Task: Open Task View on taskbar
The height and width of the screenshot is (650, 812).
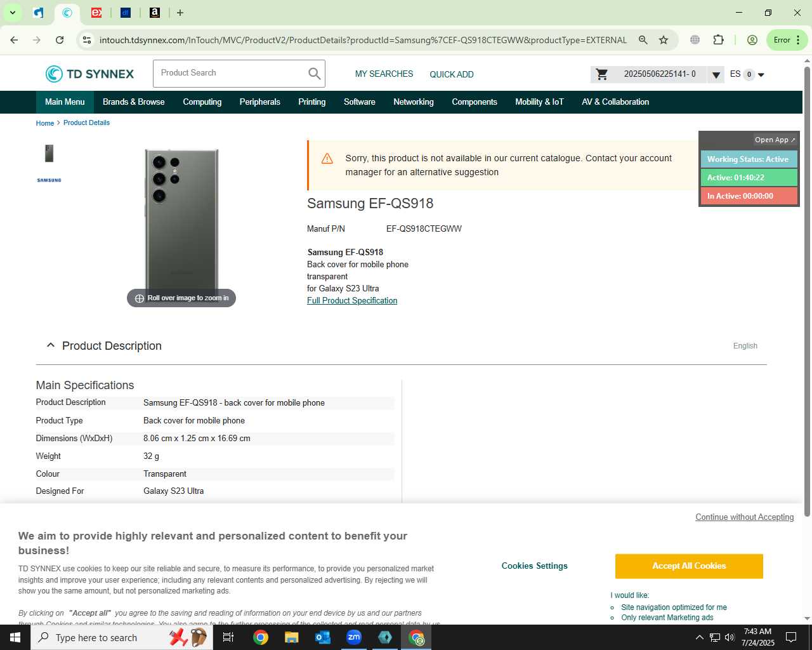Action: [228, 637]
